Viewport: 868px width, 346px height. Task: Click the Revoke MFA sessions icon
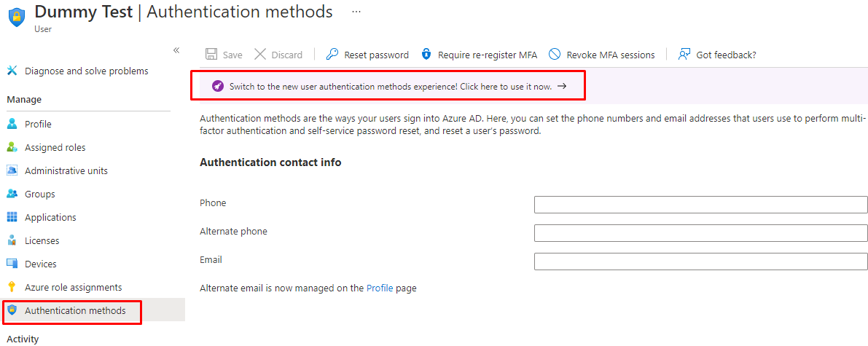pos(555,55)
